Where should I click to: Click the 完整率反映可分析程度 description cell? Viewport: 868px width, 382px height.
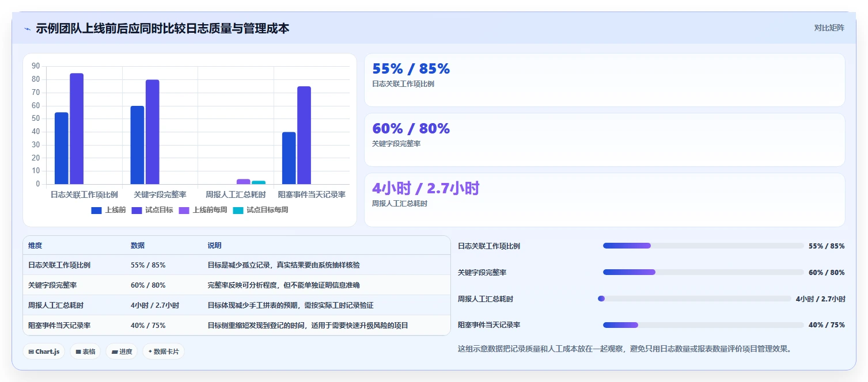tap(284, 285)
